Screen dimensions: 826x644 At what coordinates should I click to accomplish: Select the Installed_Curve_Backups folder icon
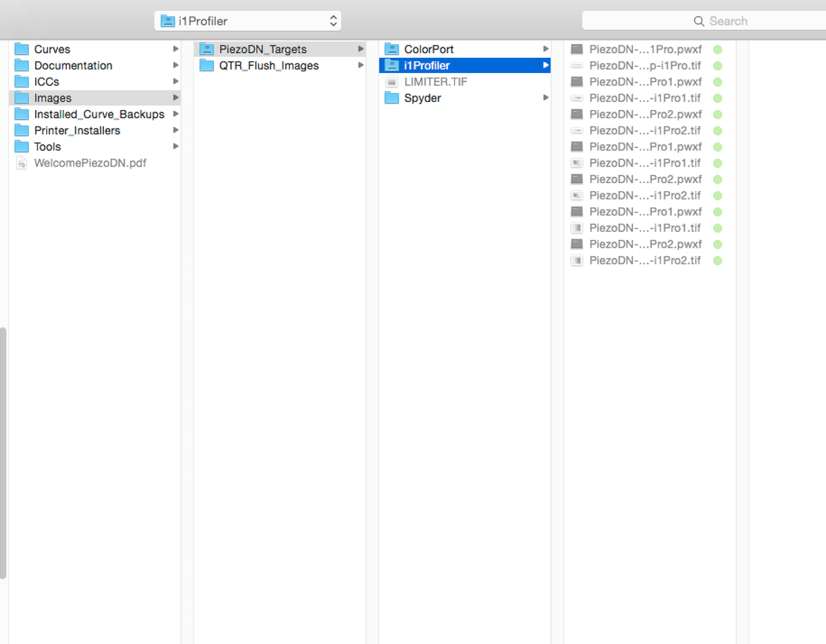click(22, 114)
